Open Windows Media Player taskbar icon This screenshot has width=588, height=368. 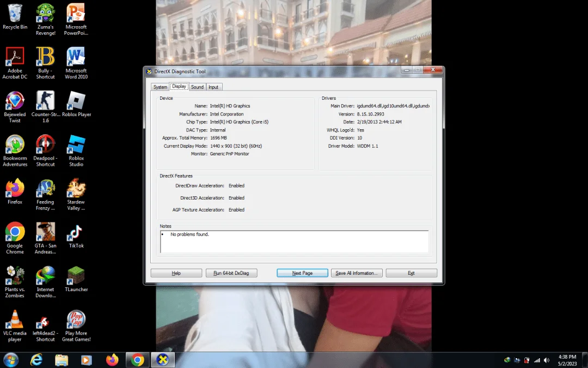(x=86, y=360)
